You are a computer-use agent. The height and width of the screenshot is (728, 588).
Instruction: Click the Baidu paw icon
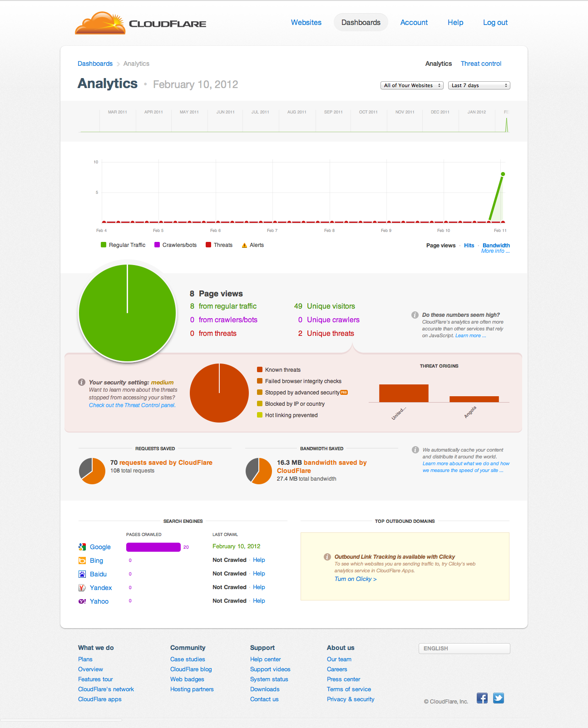click(82, 574)
